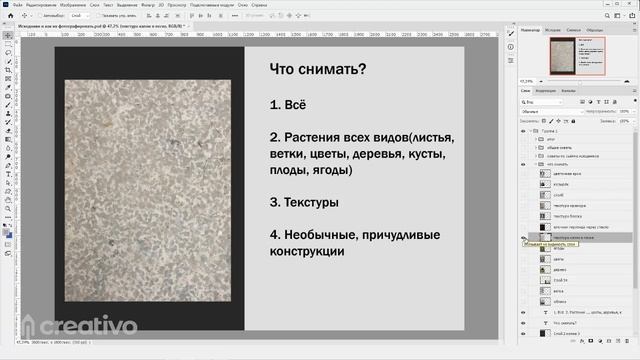Toggle visibility of Группа 1 group
Image resolution: width=640 pixels, height=360 pixels.
tap(523, 131)
